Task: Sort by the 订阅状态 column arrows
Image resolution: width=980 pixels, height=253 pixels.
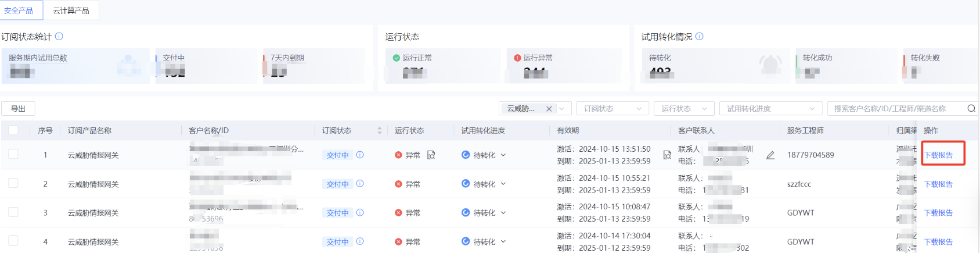Action: 380,131
